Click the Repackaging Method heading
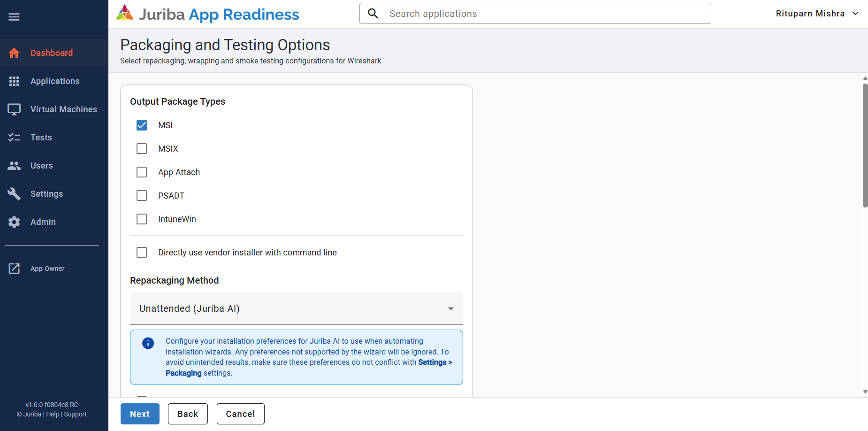This screenshot has width=868, height=431. (x=175, y=280)
